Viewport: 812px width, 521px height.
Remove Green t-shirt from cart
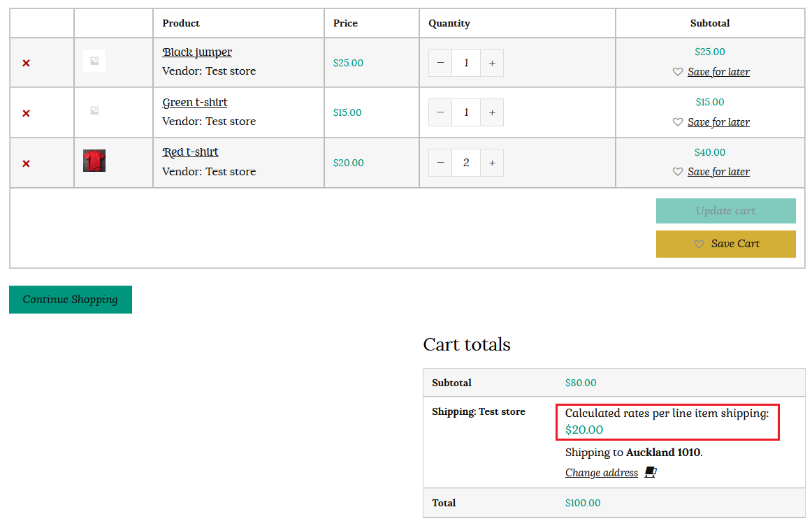tap(26, 113)
